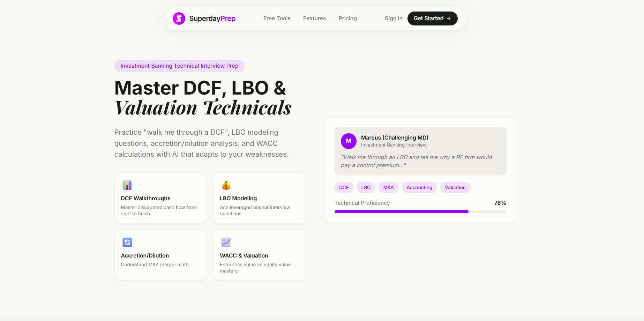Click the money bag icon on LBO Modeling

[226, 185]
